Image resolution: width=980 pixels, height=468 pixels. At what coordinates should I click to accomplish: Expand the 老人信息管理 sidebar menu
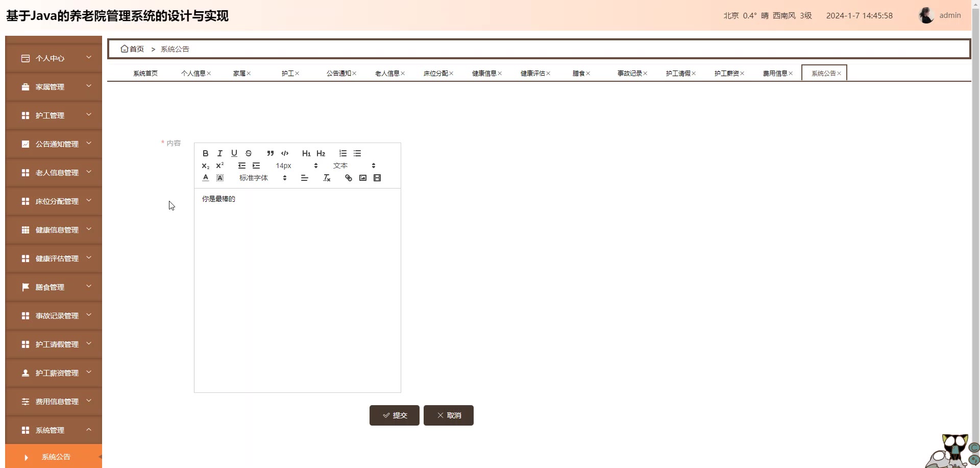(x=54, y=173)
